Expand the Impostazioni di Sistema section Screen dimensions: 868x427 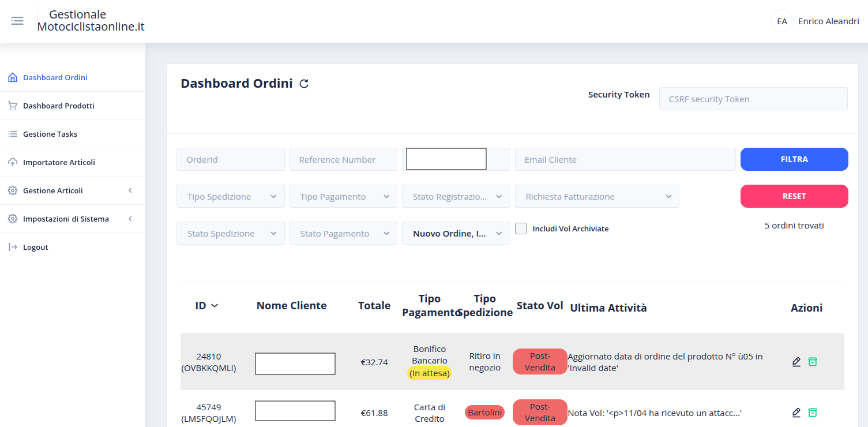coord(65,219)
